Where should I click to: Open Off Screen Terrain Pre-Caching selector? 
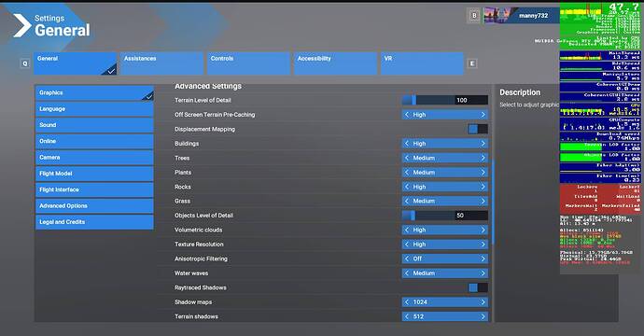coord(445,115)
